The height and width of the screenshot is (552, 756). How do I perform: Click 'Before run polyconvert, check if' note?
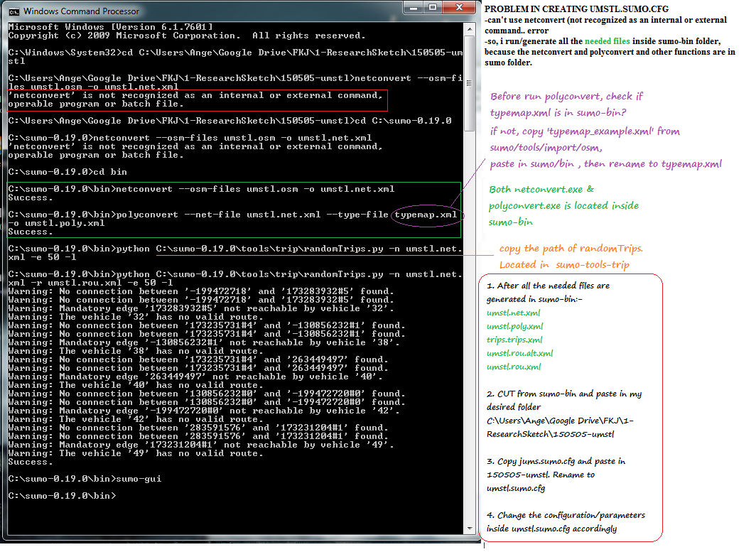pyautogui.click(x=566, y=97)
